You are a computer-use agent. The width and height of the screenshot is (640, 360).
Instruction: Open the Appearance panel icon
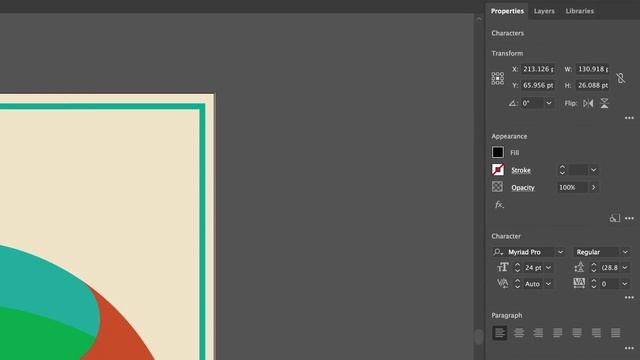[615, 218]
